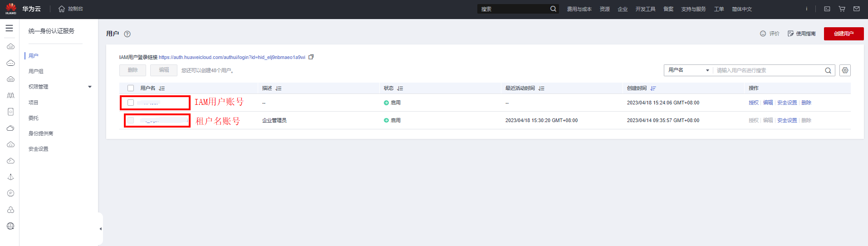Screen dimensions: 868x246
Task: Click the user search magnifier icon
Action: 828,70
